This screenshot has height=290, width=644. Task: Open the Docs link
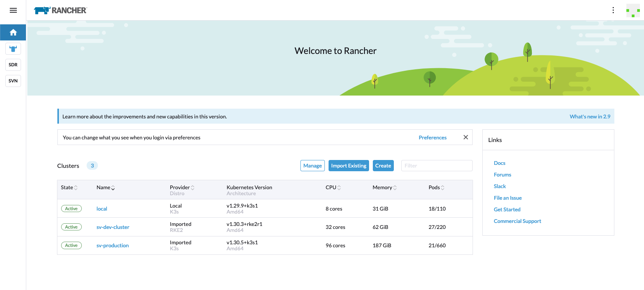[500, 163]
